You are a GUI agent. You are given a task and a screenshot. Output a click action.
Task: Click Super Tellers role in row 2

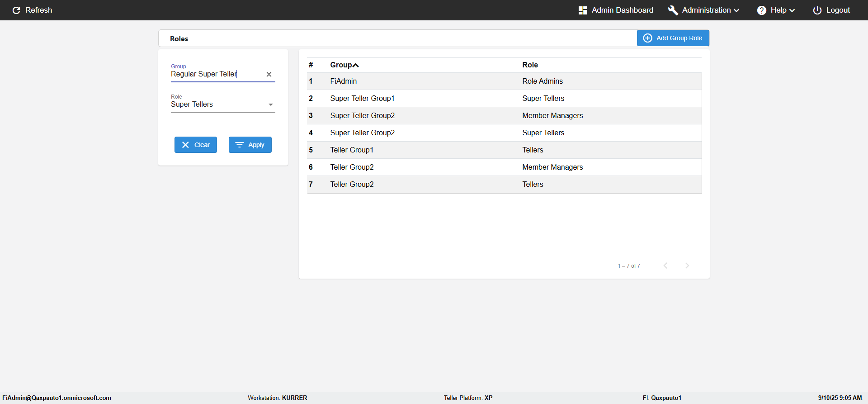click(x=543, y=98)
